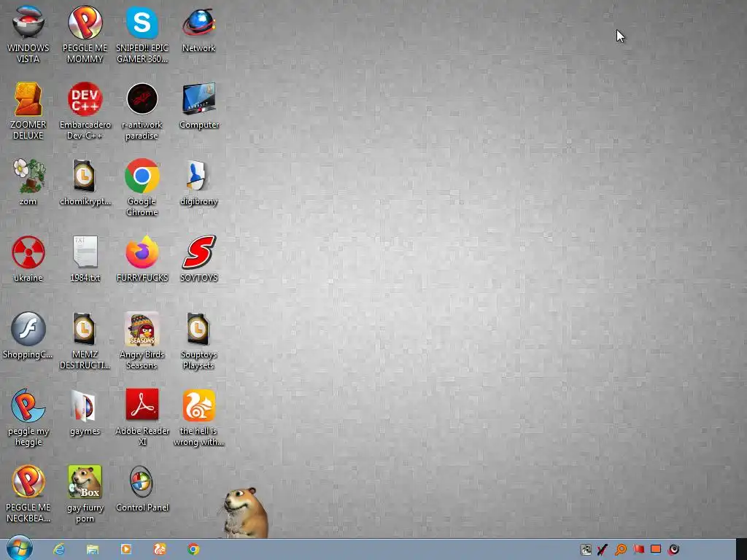Click the red-and-black checkmark tray icon
The width and height of the screenshot is (747, 560).
[x=602, y=550]
